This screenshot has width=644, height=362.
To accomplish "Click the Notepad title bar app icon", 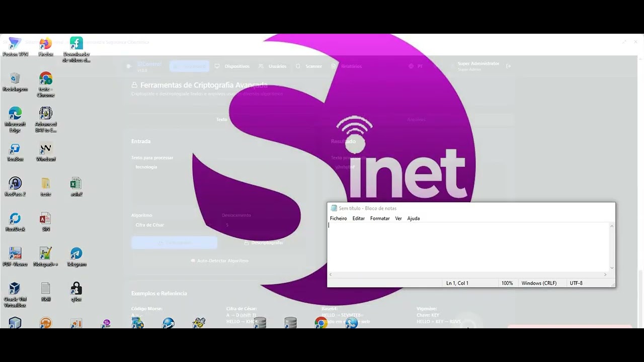I will click(x=334, y=208).
